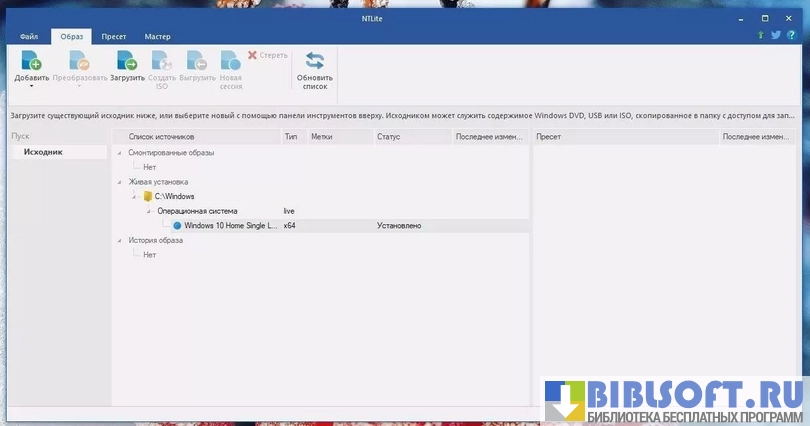The width and height of the screenshot is (810, 426).
Task: Select Исходник in the left sidebar
Action: (x=43, y=152)
